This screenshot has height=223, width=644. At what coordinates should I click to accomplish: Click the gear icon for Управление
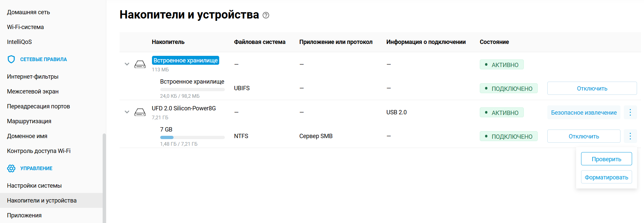click(11, 168)
